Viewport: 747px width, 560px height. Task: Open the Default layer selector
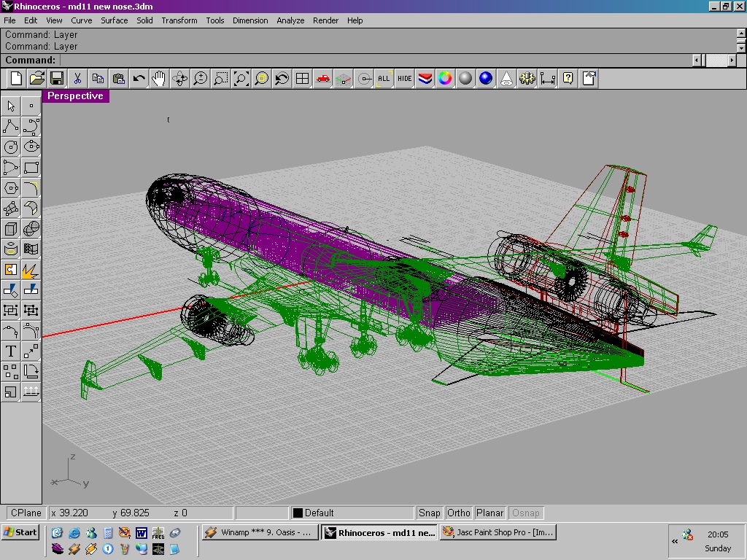[352, 513]
